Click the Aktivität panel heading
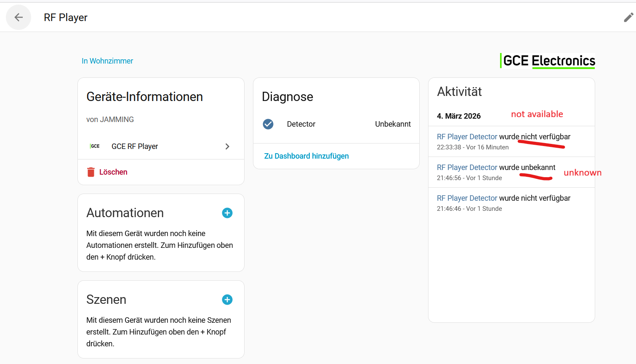 [459, 92]
